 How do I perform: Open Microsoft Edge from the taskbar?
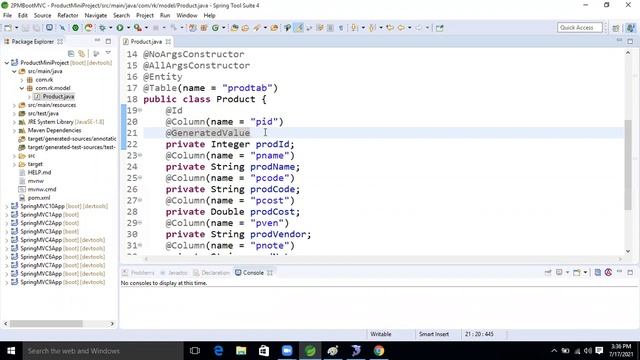tap(218, 351)
